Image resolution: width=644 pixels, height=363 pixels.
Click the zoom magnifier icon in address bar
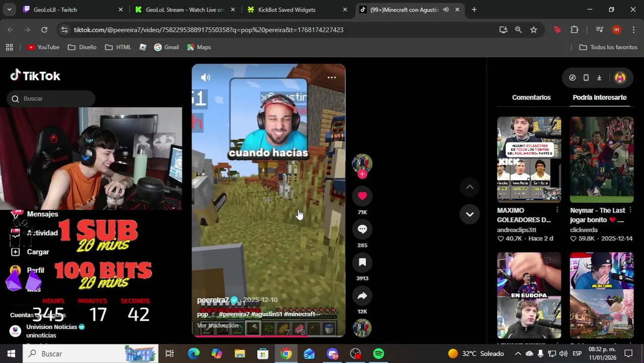pos(518,30)
